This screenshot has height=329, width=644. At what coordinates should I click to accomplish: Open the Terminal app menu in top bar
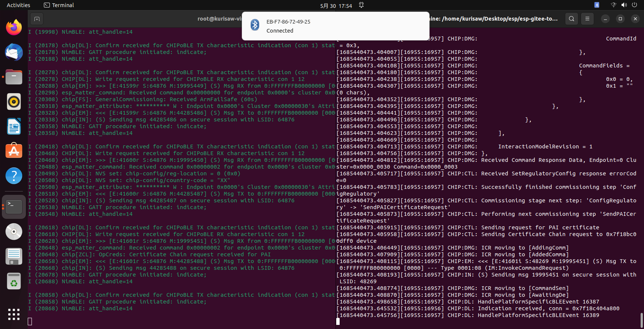coord(59,5)
